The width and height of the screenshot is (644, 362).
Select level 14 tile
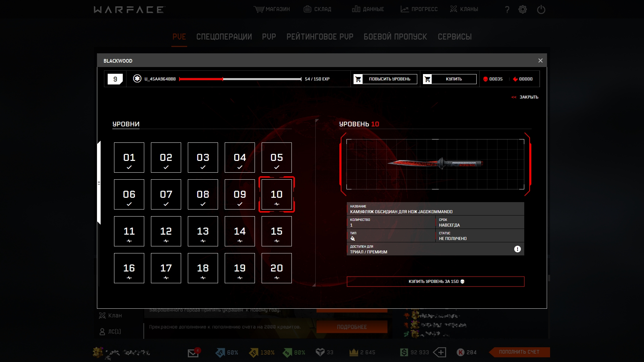point(240,231)
